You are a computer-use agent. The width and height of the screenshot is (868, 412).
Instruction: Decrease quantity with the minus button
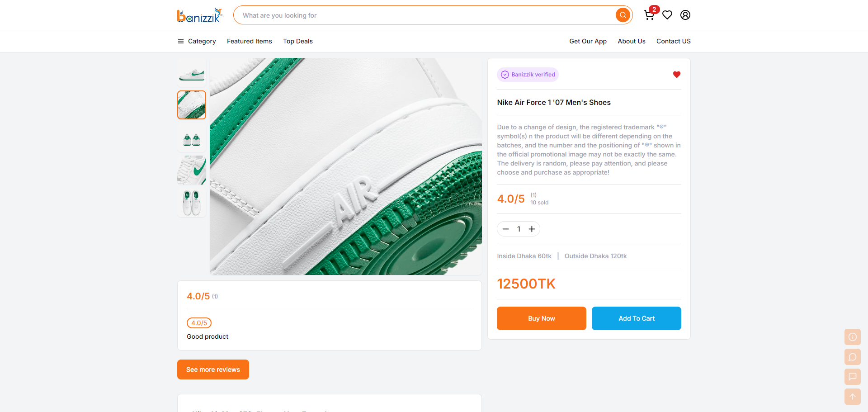(505, 229)
